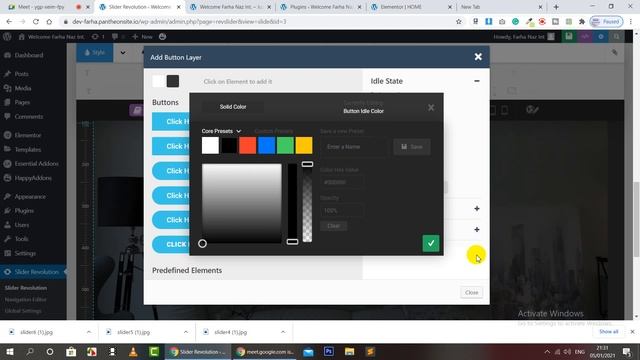
Task: Pick the green preset color swatch
Action: [285, 145]
